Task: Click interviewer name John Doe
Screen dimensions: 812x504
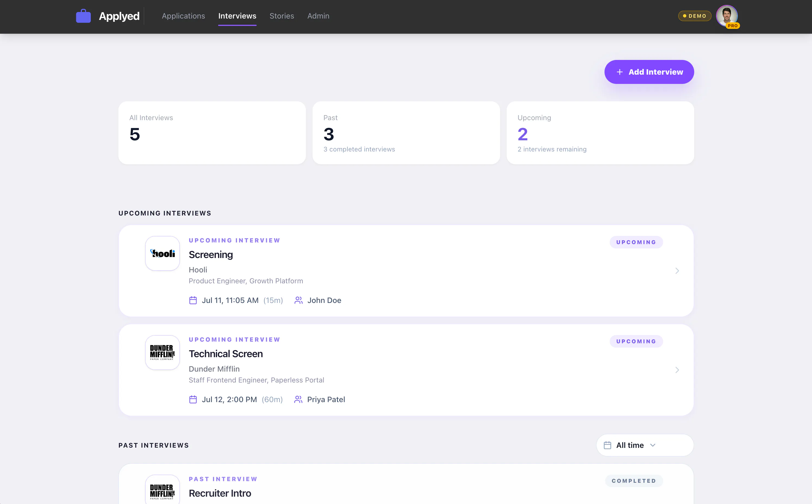Action: tap(324, 300)
